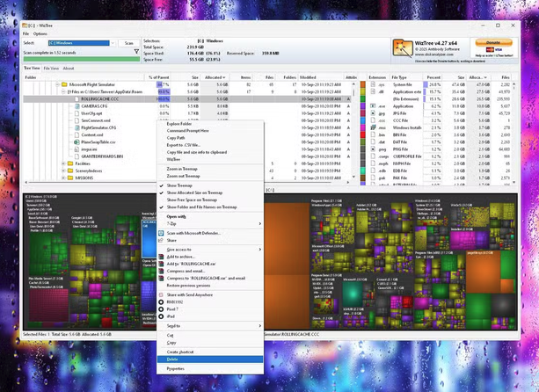Toggle Show Allocated Size on Treemap
Viewport: 539px width, 392px height.
[210, 192]
